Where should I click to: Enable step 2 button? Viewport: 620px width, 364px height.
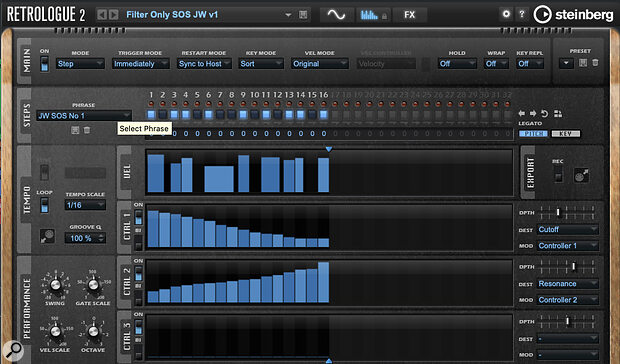(x=163, y=115)
